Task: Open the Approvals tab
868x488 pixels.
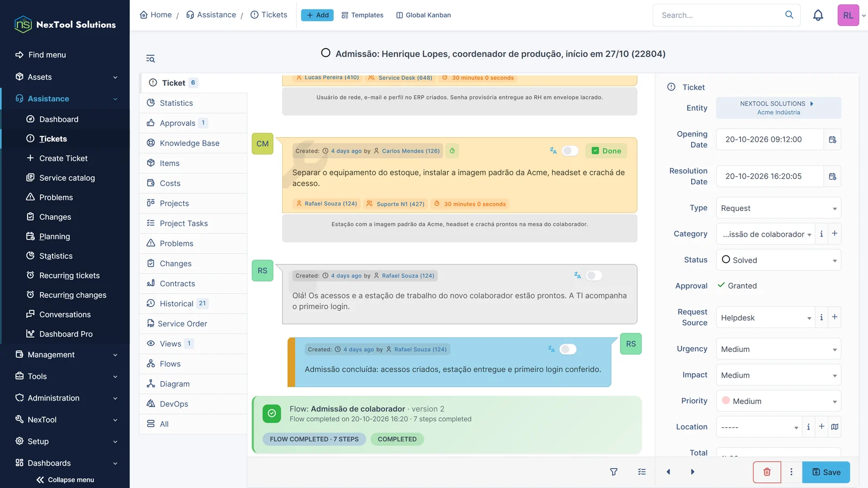Action: coord(193,123)
